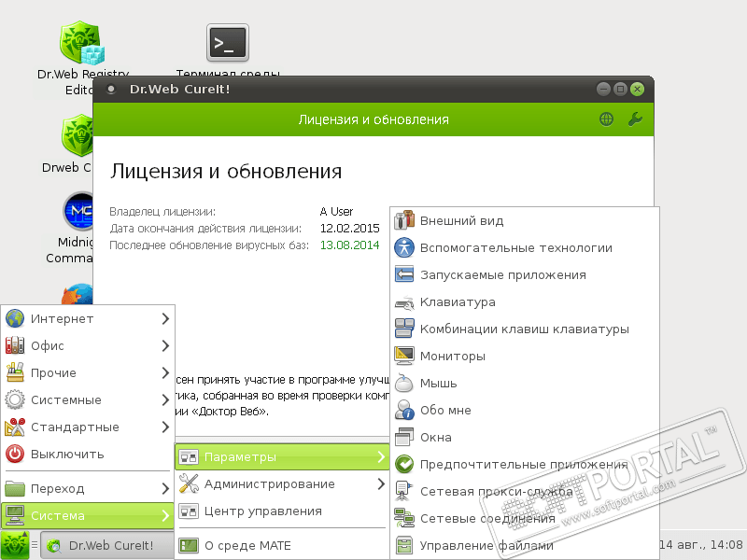Click the Последнее обновление вирусных баз label
747x560 pixels.
tap(209, 245)
